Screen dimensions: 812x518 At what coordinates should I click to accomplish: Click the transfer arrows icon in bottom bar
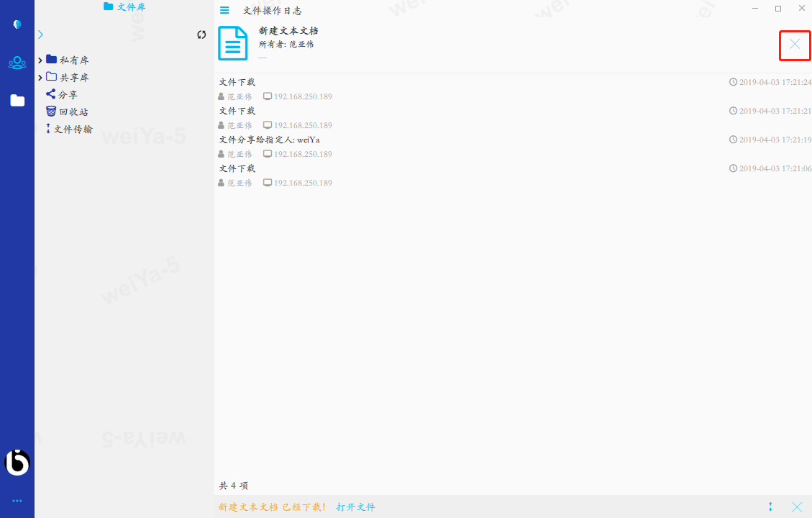coord(770,506)
